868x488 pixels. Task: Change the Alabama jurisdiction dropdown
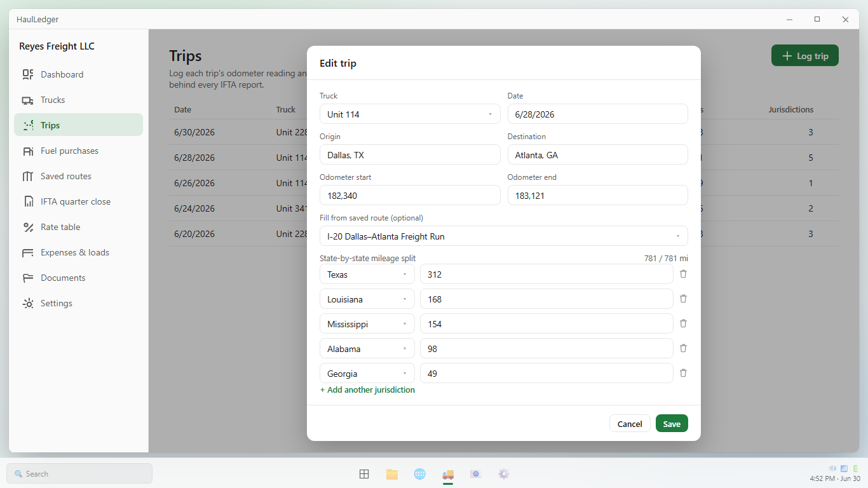point(367,349)
